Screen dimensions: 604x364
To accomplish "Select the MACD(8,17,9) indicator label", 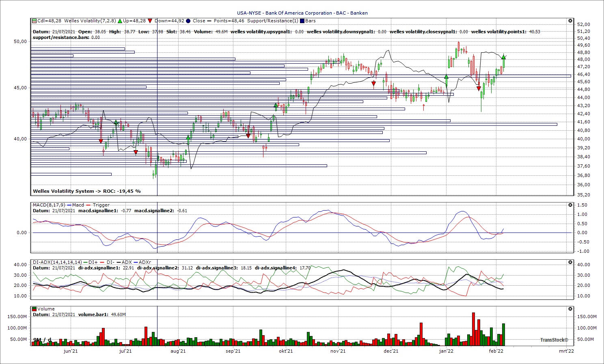I will [x=49, y=205].
